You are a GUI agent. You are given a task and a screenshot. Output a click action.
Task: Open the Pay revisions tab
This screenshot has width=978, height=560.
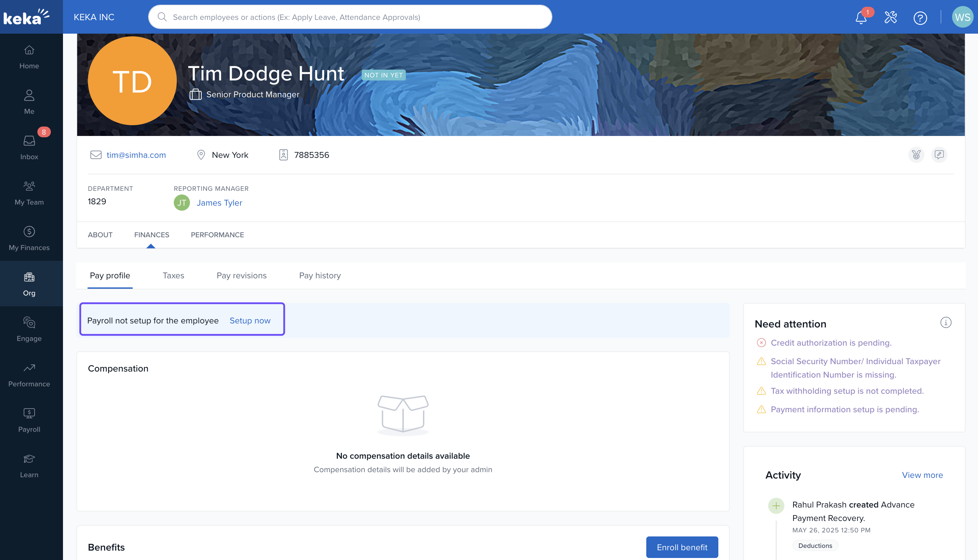pos(241,275)
